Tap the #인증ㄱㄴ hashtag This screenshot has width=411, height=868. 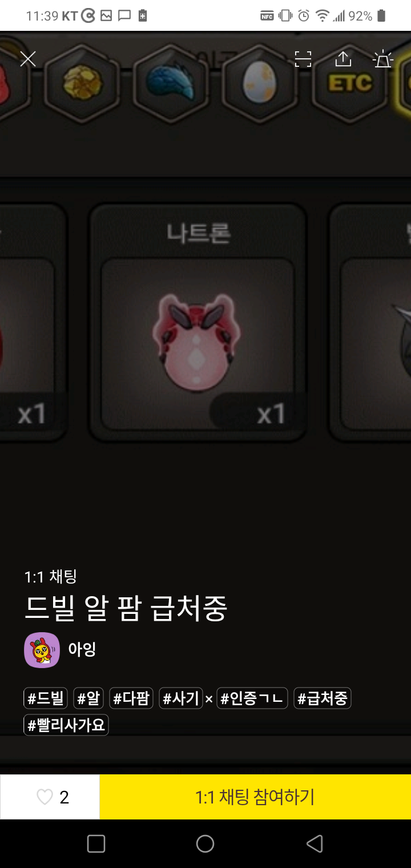tap(252, 698)
